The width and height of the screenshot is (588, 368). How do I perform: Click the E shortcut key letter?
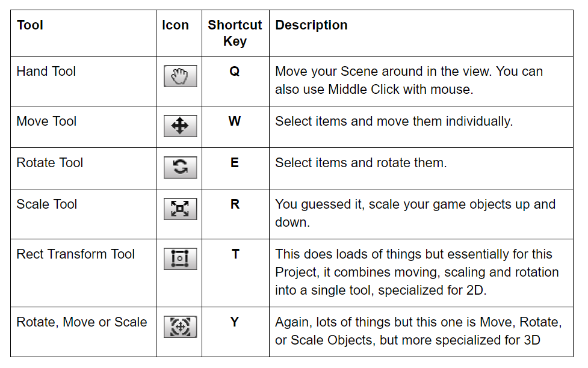coord(235,163)
